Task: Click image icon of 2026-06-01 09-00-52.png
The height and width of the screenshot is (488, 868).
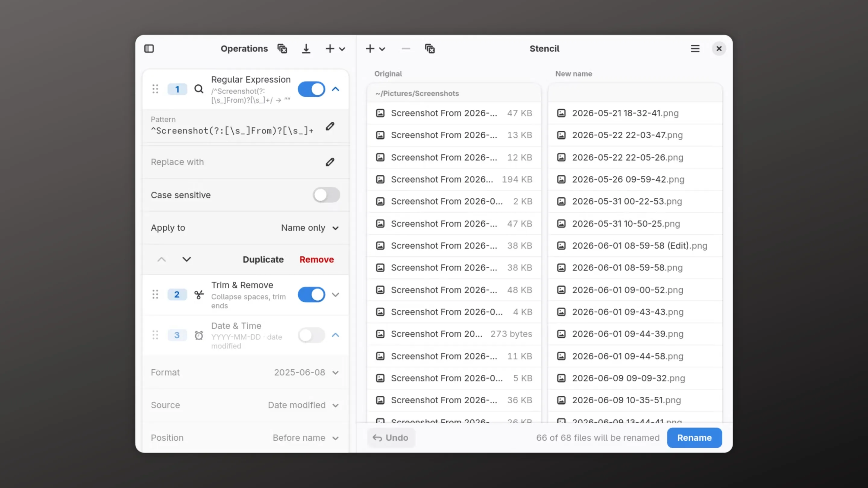Action: tap(561, 290)
